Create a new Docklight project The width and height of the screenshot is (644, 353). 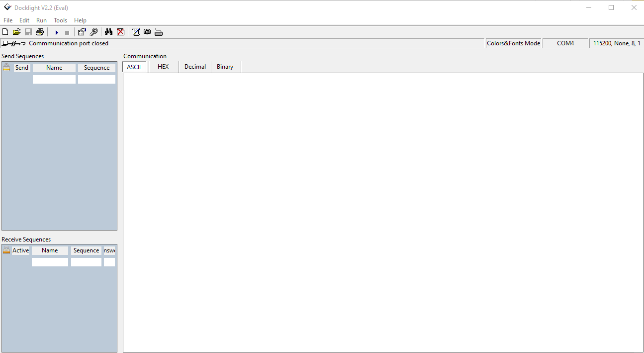tap(5, 31)
